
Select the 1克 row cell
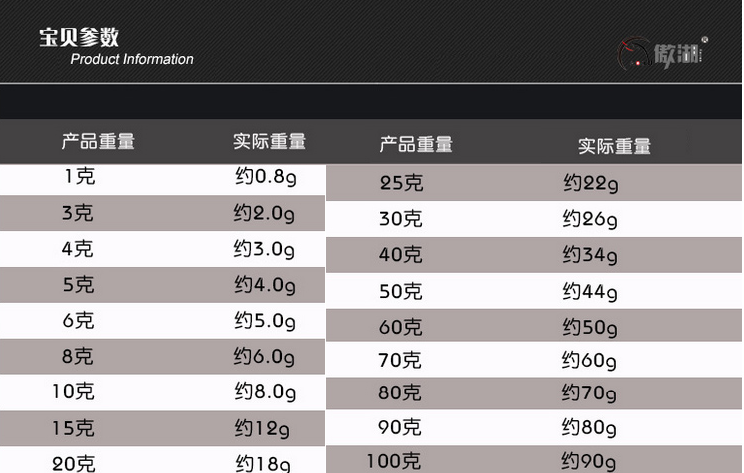[80, 176]
